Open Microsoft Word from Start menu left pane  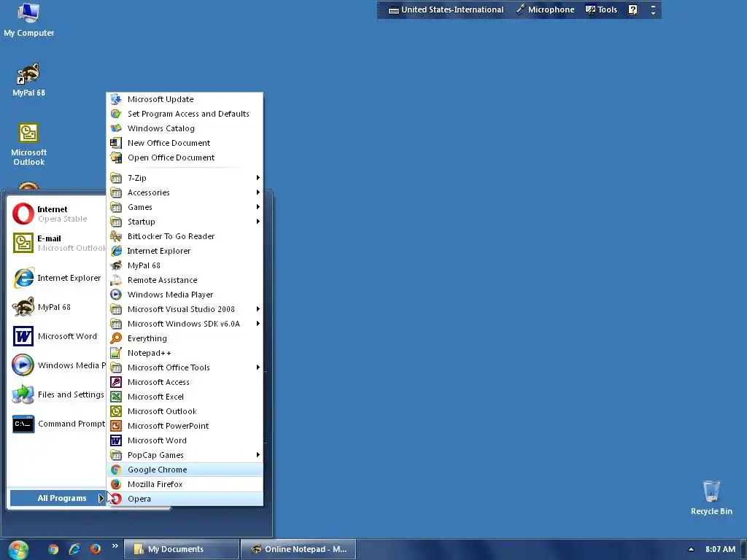pos(57,336)
